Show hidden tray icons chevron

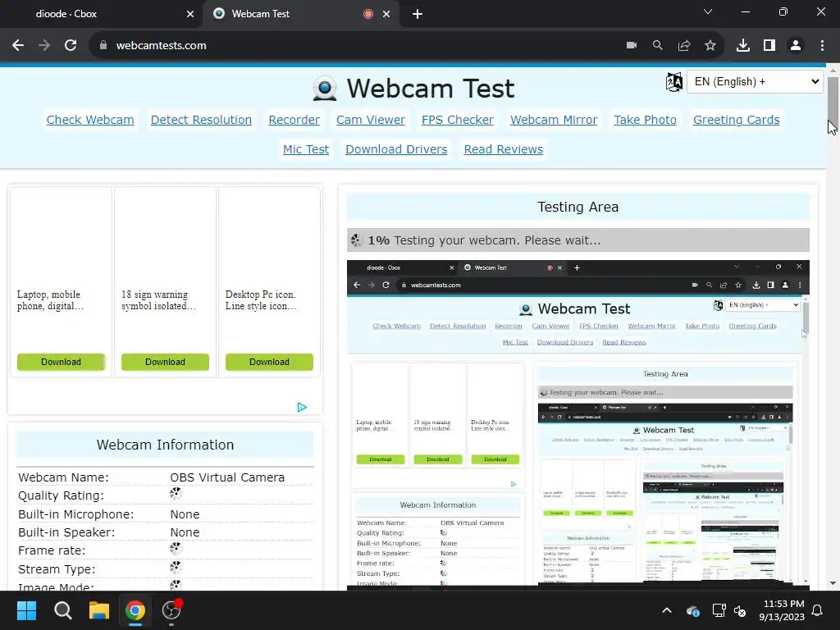click(x=667, y=610)
